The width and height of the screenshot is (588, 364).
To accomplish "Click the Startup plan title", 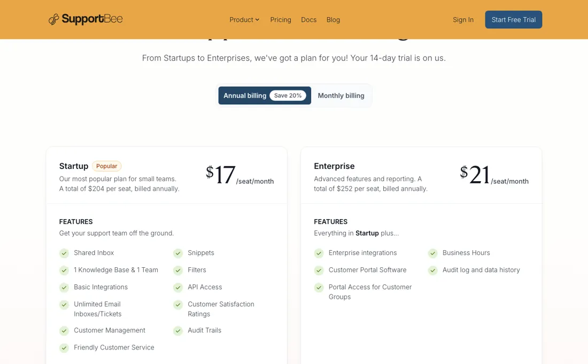I will click(74, 166).
